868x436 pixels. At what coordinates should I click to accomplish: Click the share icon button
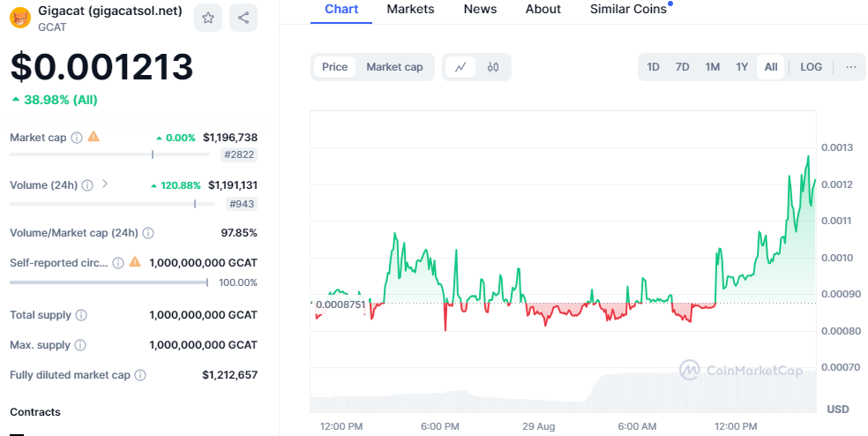243,18
